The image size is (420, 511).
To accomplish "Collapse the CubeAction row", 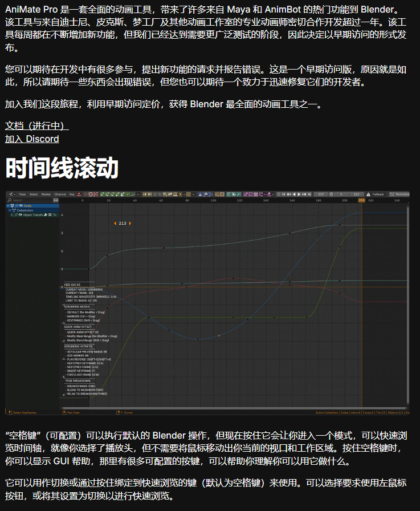I will pyautogui.click(x=10, y=210).
